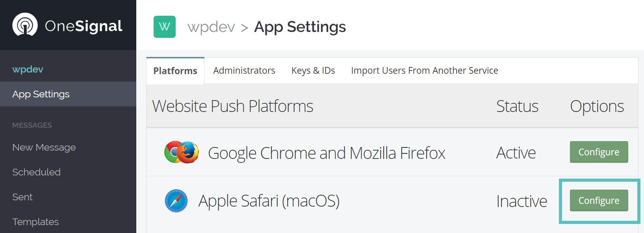Click the Apple Safari (macOS) row label
The height and width of the screenshot is (233, 644).
click(269, 201)
